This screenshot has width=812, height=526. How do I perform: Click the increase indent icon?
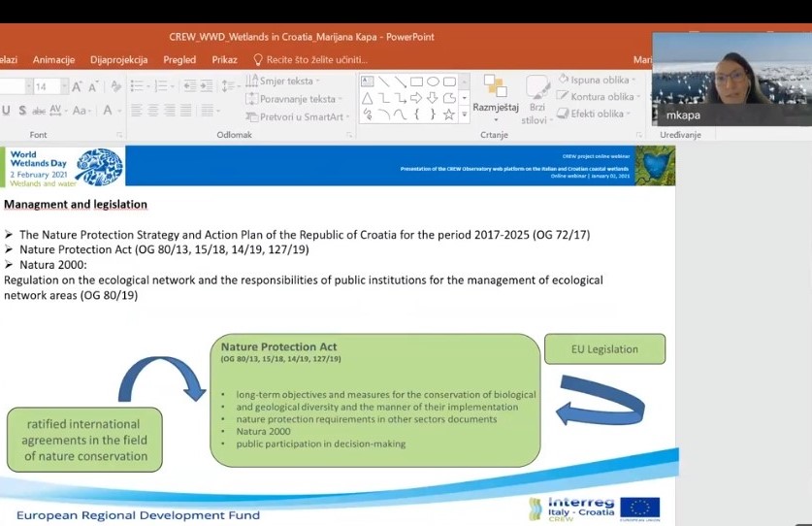[206, 86]
